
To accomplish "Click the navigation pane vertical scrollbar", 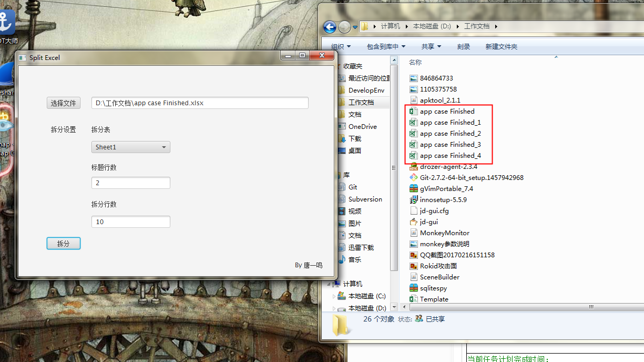I will point(395,168).
